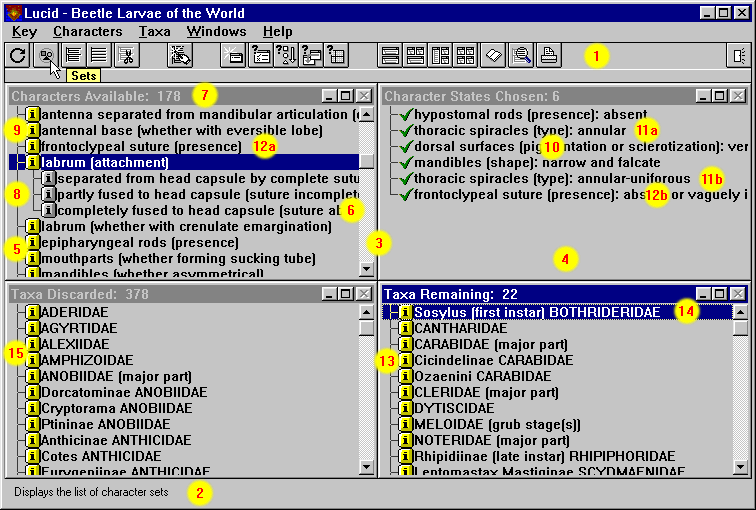Select ADERIDAE in Taxa Discarded

coord(75,312)
